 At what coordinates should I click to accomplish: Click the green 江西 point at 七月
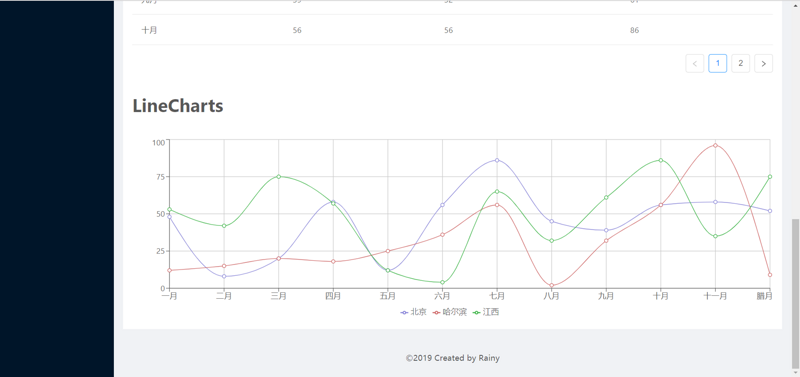click(x=497, y=191)
